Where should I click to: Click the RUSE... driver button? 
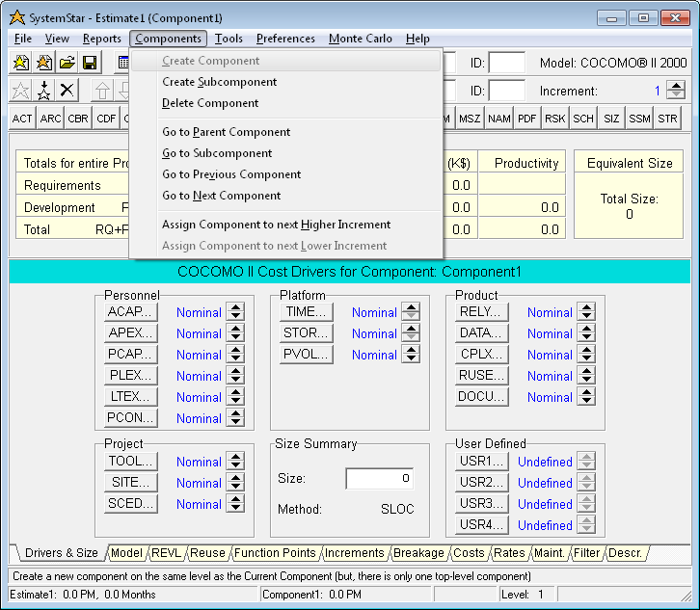pos(482,375)
